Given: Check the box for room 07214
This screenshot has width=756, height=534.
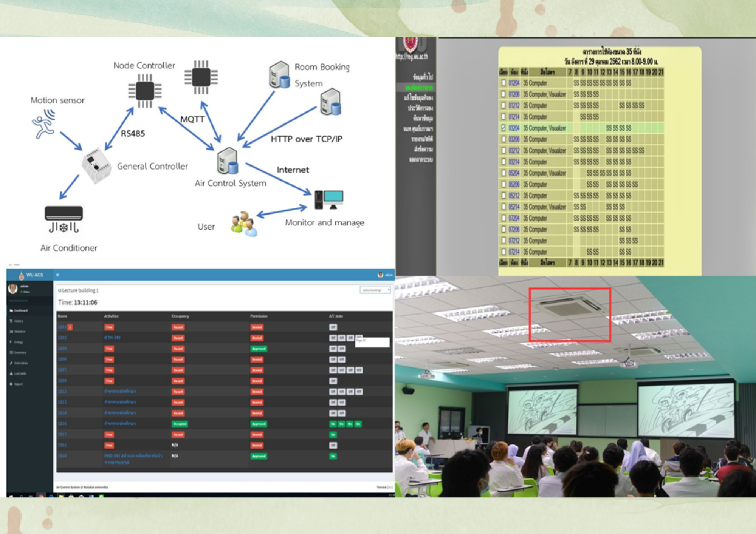Looking at the screenshot, I should tap(503, 252).
